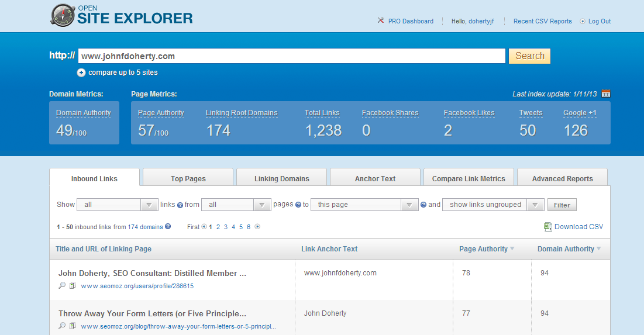Screen dimensions: 644x335
Task: Click page icon under John Doherty SEO Consultant row
Action: tap(73, 285)
